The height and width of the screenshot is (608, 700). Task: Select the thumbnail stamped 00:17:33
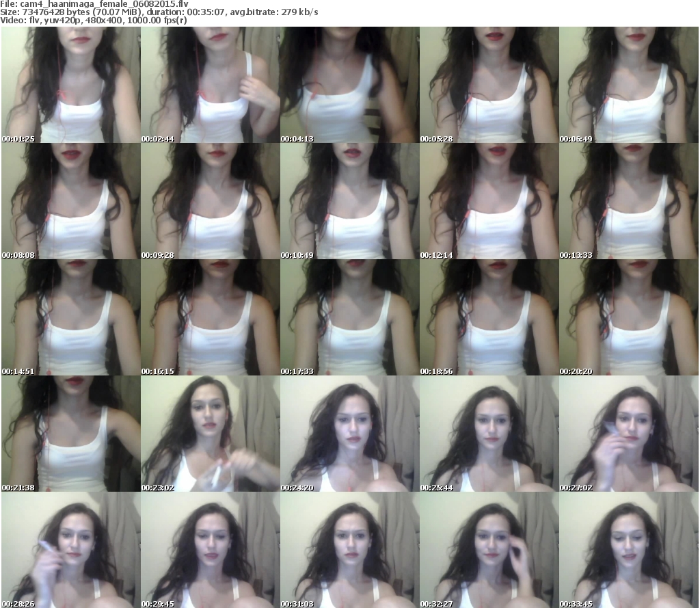coord(349,317)
